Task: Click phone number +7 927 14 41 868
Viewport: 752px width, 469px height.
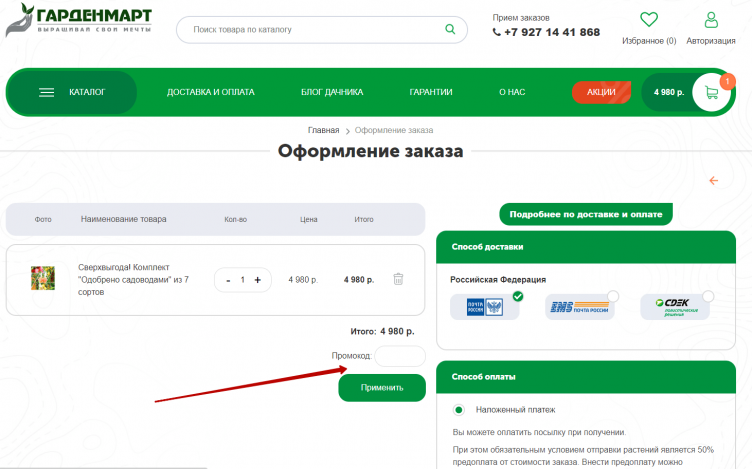Action: (x=552, y=32)
